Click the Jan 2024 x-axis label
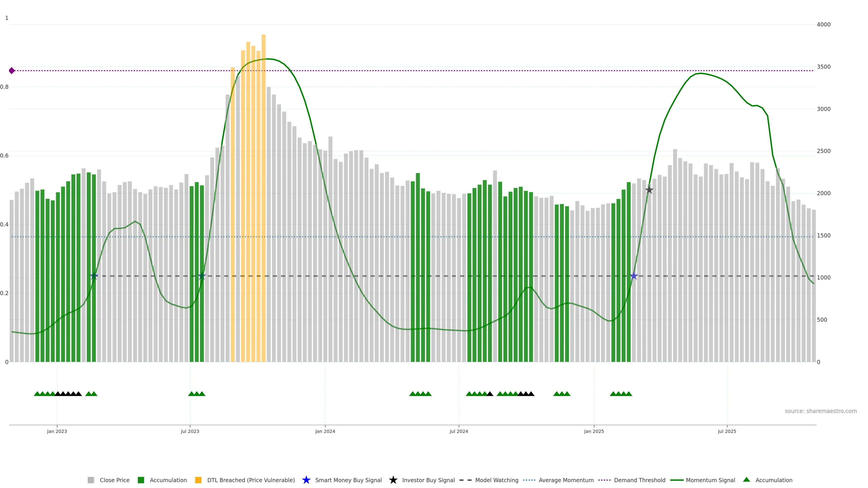868x488 pixels. pos(325,432)
